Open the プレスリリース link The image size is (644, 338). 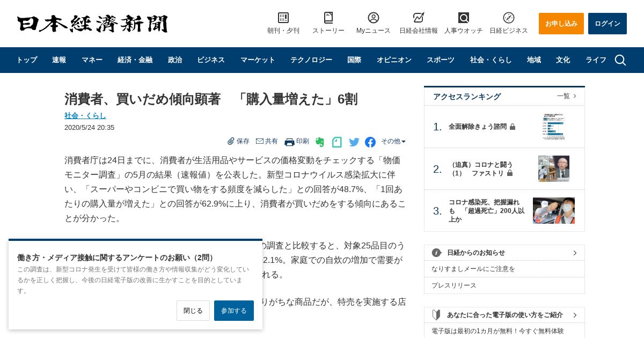(x=454, y=285)
